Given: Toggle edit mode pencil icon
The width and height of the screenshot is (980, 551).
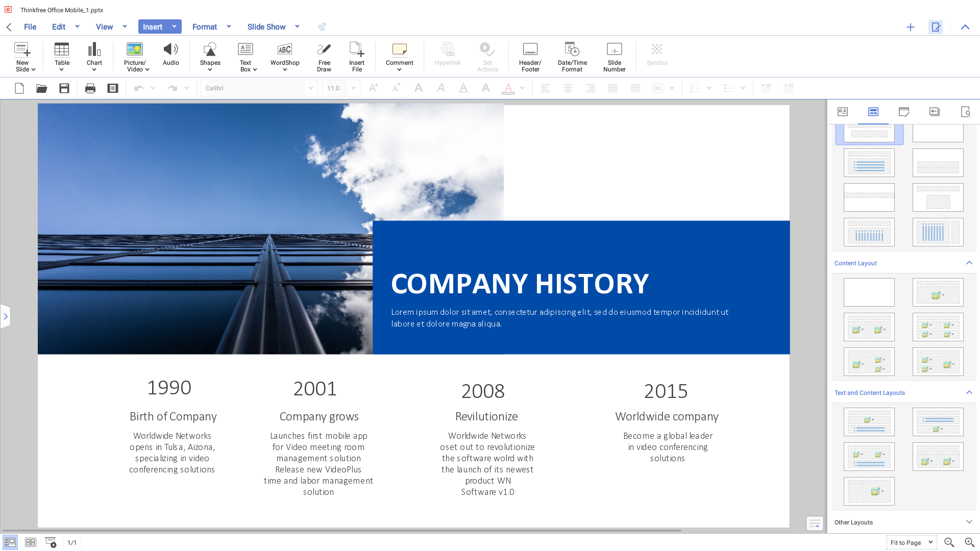Looking at the screenshot, I should (x=936, y=27).
